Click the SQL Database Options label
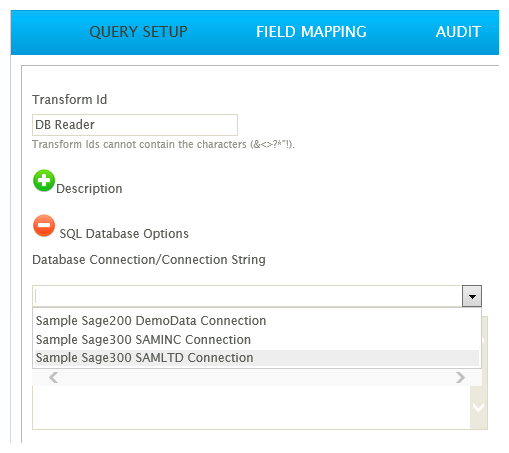Screen dimensions: 509x453 [124, 234]
